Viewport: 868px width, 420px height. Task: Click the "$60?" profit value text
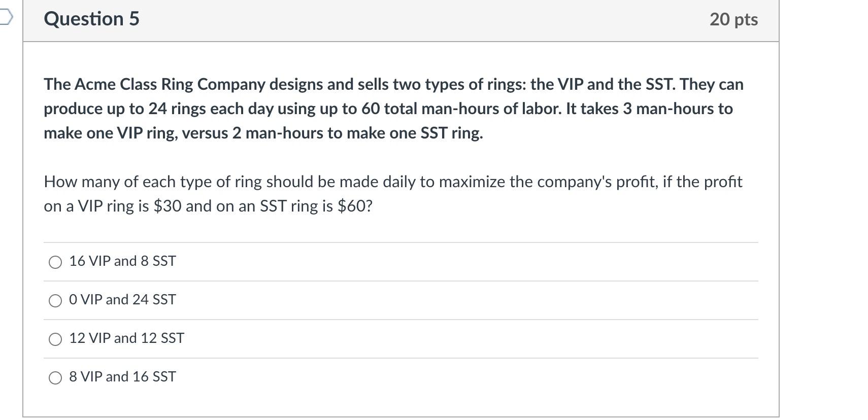(x=355, y=206)
